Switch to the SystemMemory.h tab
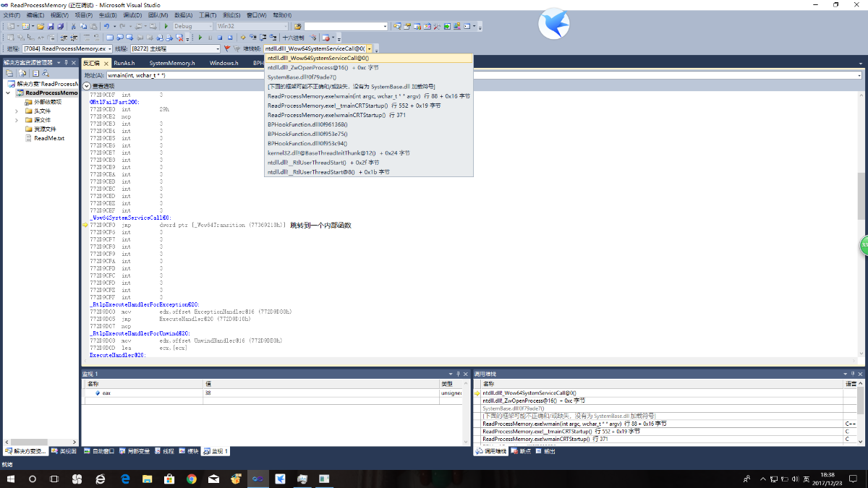Image resolution: width=868 pixels, height=488 pixels. point(172,63)
